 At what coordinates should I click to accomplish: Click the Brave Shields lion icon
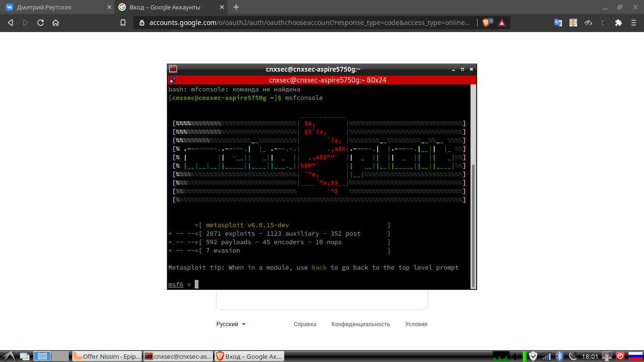(486, 23)
